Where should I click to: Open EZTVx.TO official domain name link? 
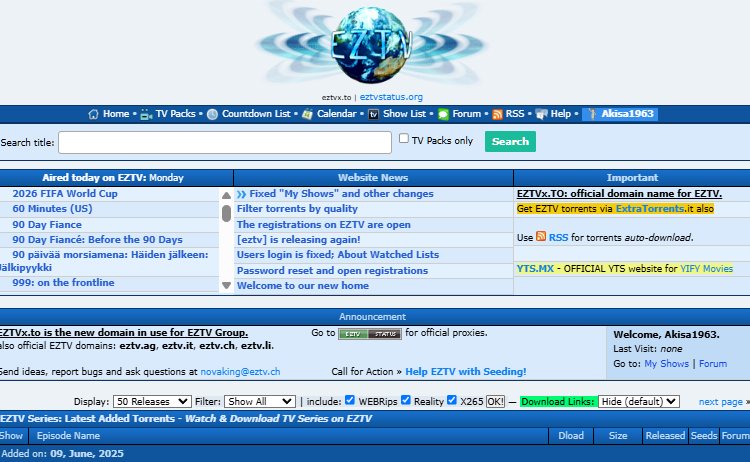click(x=619, y=194)
